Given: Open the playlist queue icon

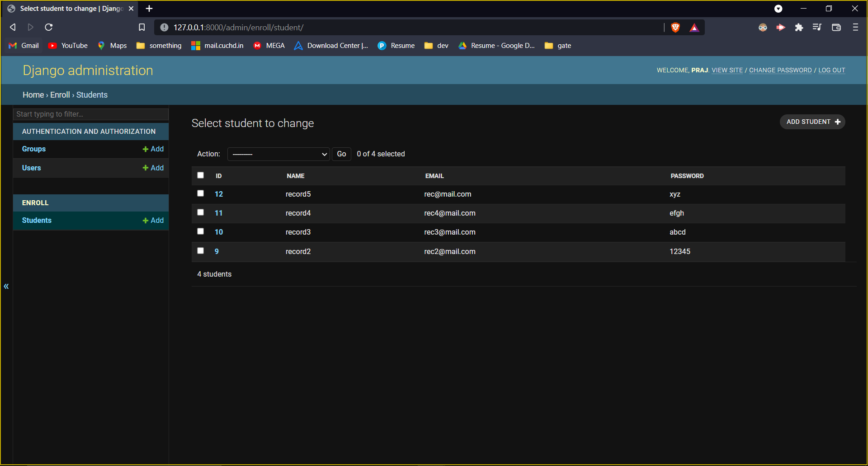Looking at the screenshot, I should (x=817, y=28).
